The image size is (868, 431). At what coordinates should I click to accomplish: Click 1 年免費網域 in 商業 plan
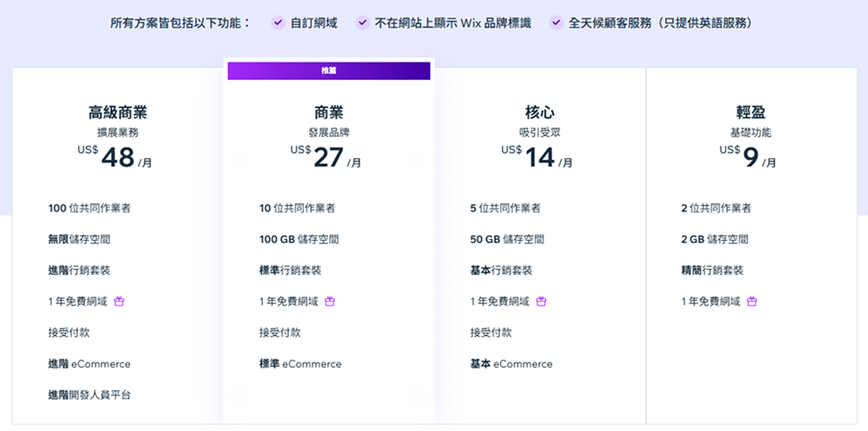[x=289, y=302]
